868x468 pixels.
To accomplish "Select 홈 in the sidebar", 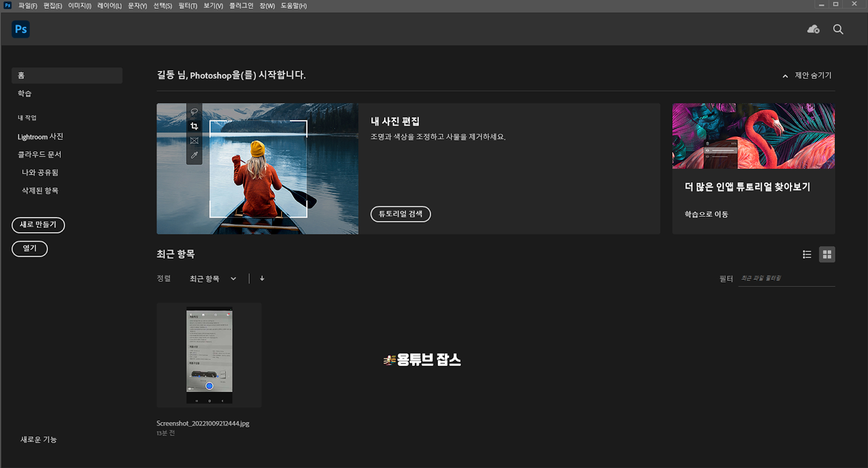I will [67, 75].
